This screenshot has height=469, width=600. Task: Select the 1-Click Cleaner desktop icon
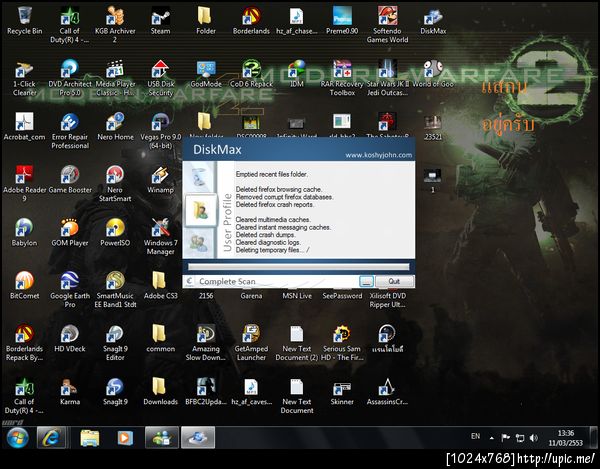tap(24, 78)
